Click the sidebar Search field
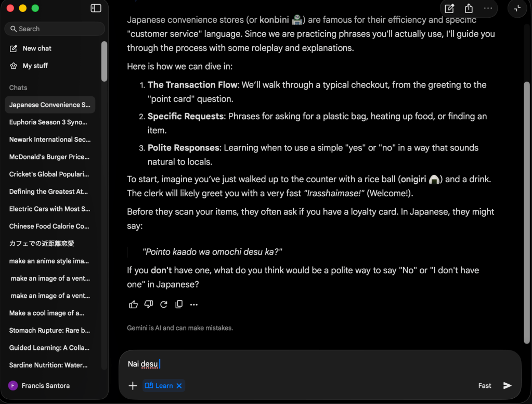The height and width of the screenshot is (404, 532). tap(55, 29)
